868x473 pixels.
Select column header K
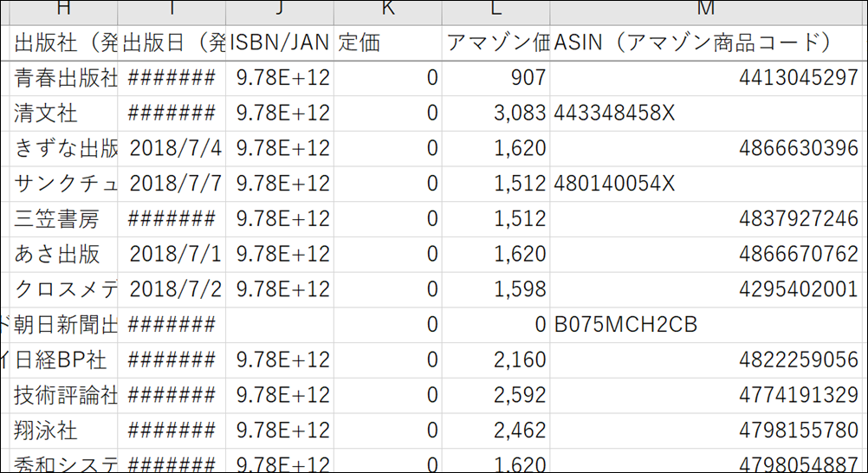387,11
